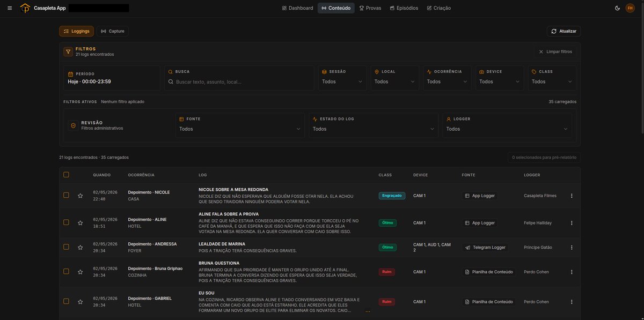Viewport: 644px width, 320px height.
Task: Star the Bruna Griphao row
Action: pyautogui.click(x=80, y=272)
